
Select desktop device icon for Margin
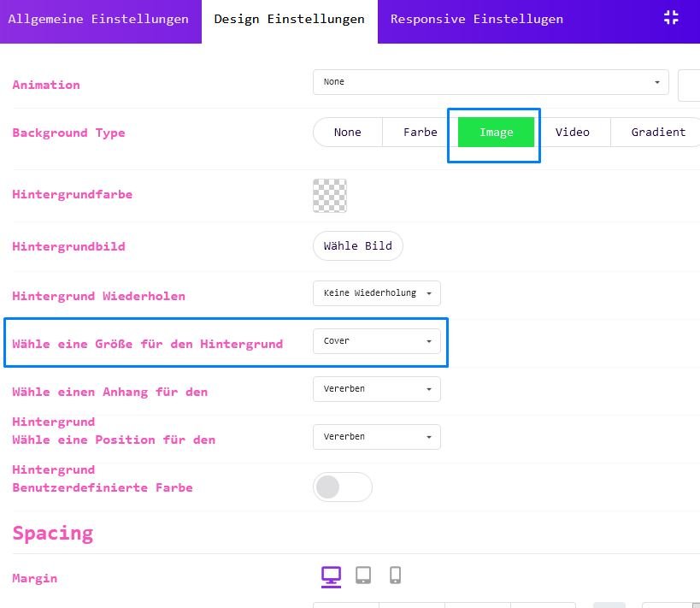click(331, 576)
